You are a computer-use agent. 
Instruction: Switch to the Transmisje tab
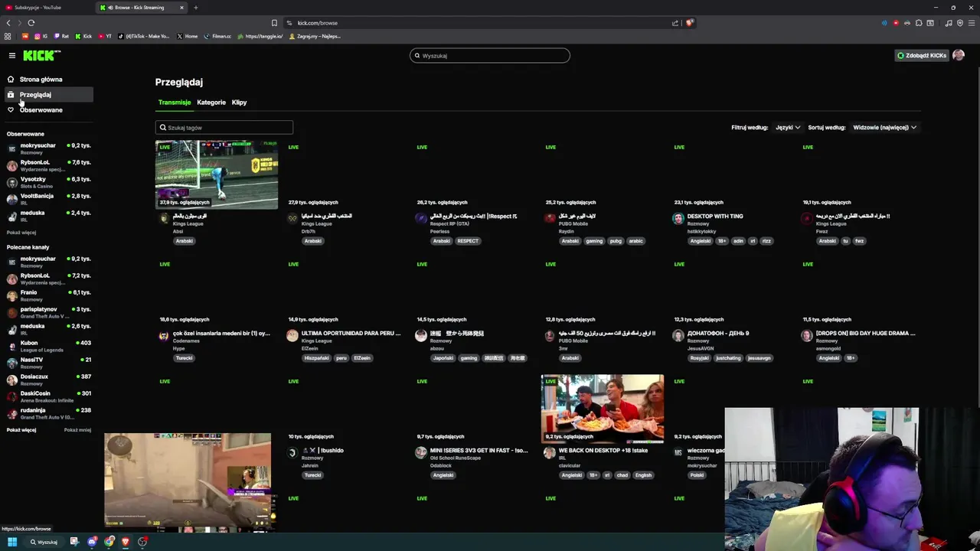175,102
